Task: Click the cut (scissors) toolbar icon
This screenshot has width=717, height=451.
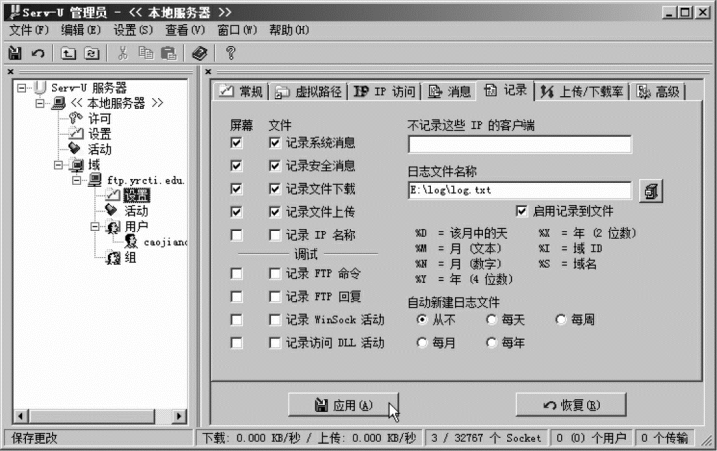Action: point(122,53)
